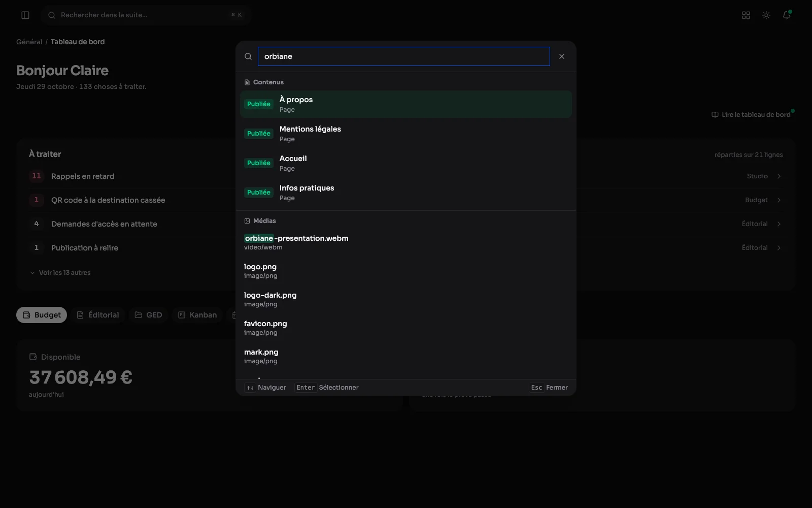812x508 pixels.
Task: Clear the search with the X icon
Action: tap(562, 56)
